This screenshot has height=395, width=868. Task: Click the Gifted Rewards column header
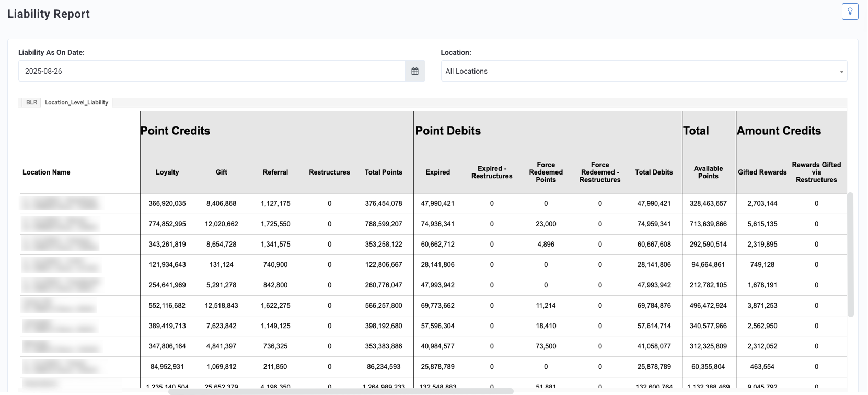[762, 172]
